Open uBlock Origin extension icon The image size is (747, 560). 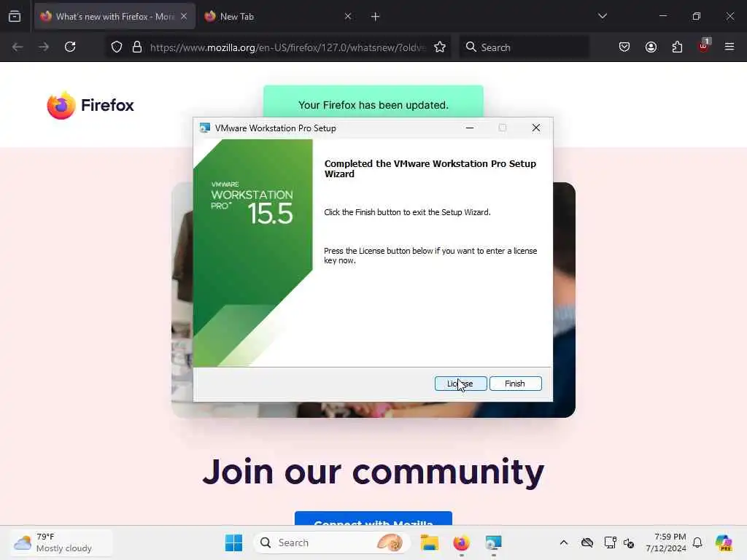point(704,46)
